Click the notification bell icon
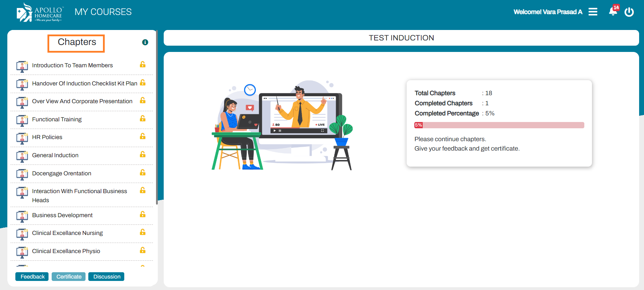This screenshot has width=644, height=290. 613,12
